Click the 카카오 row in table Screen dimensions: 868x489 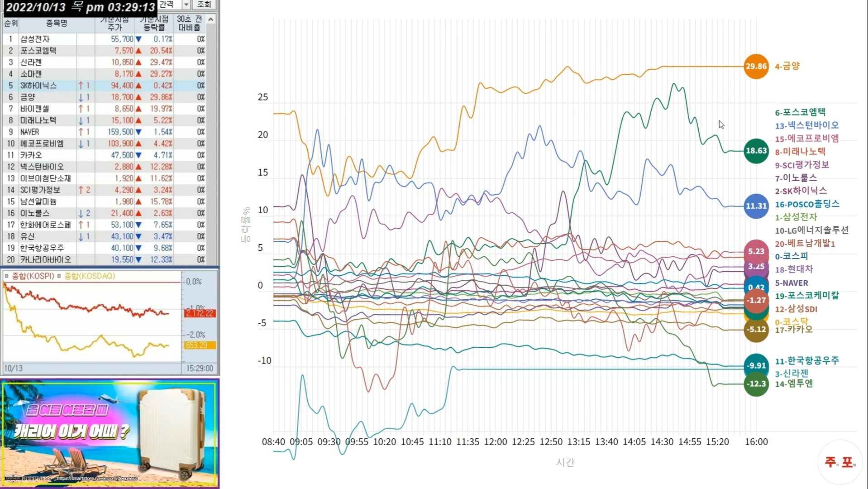[x=104, y=155]
